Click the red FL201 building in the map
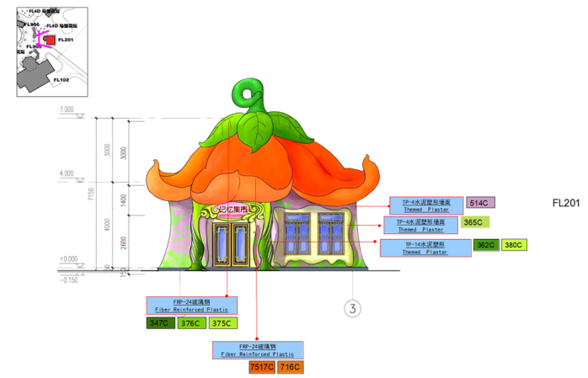The width and height of the screenshot is (588, 378). tap(49, 40)
